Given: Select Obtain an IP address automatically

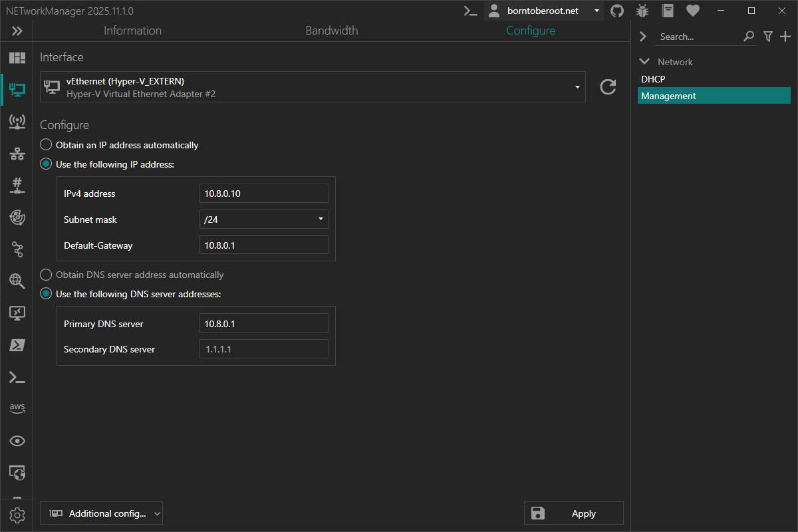Looking at the screenshot, I should [x=45, y=144].
